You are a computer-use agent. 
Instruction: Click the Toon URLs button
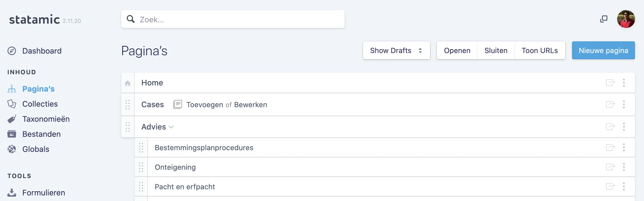(x=540, y=51)
